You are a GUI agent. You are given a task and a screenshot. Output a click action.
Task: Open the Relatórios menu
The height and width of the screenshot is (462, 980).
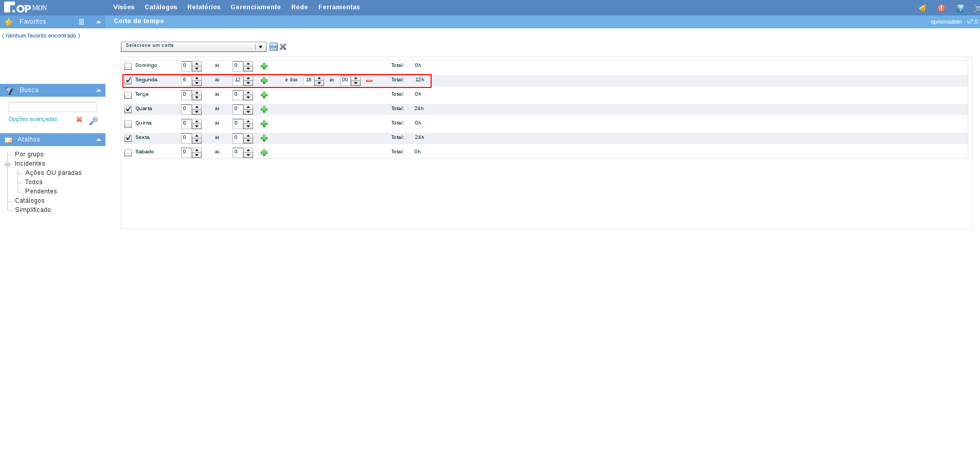204,7
